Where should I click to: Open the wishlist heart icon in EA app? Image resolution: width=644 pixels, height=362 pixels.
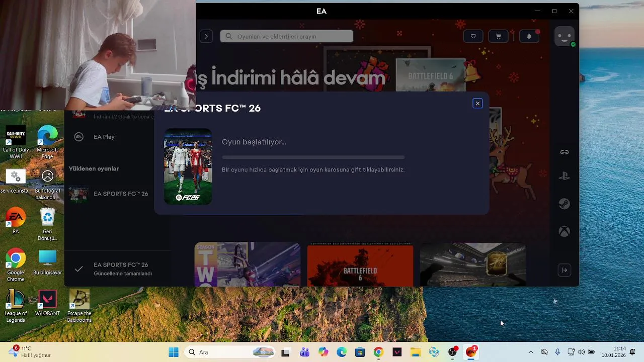473,36
